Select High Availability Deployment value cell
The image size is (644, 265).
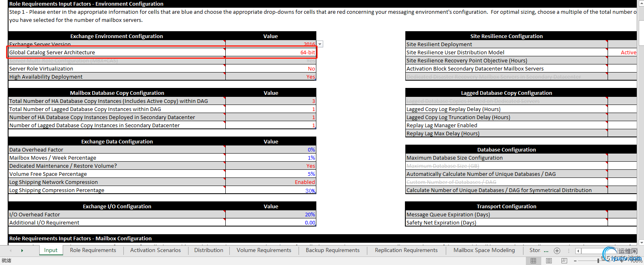coord(271,77)
